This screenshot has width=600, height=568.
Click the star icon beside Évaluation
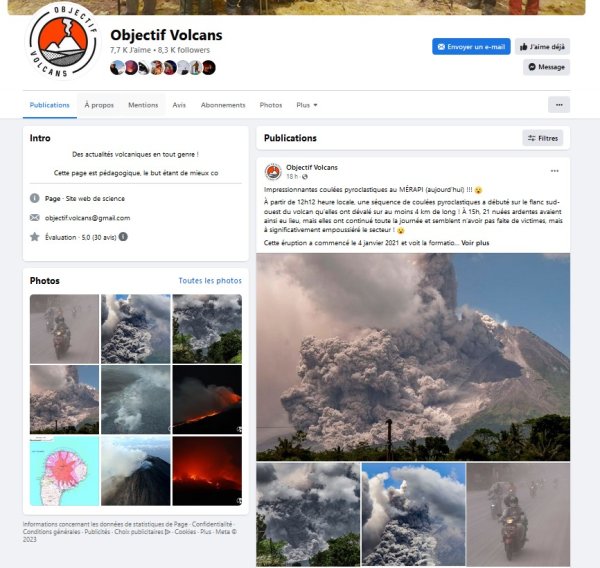(x=34, y=237)
